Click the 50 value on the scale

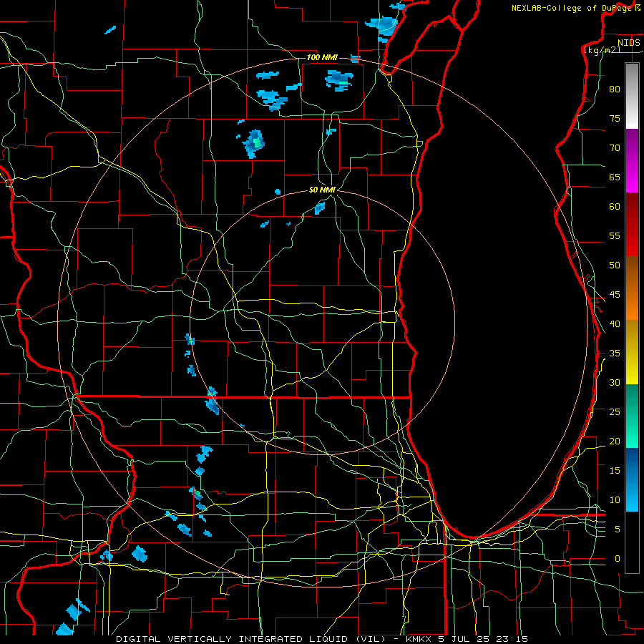615,265
